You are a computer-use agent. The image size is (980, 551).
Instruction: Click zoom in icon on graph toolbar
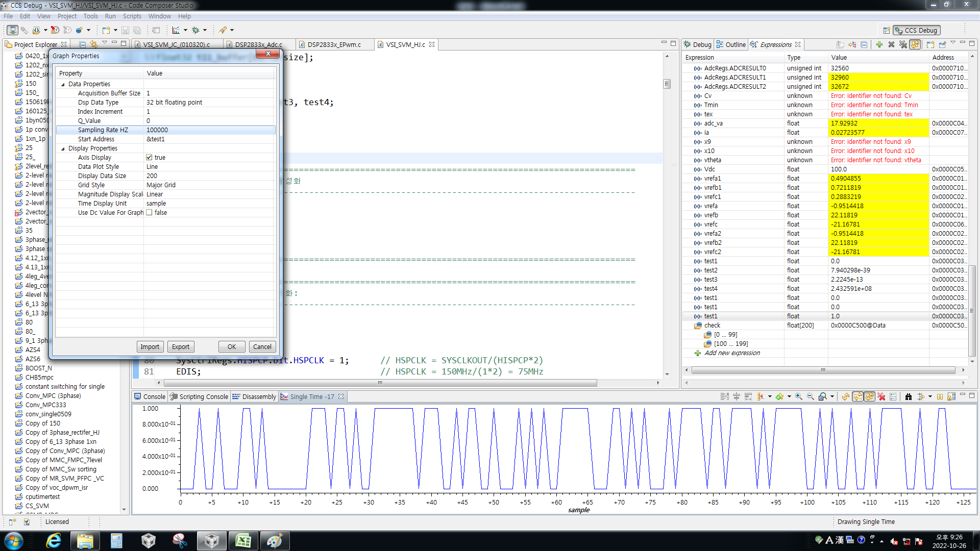(x=799, y=396)
